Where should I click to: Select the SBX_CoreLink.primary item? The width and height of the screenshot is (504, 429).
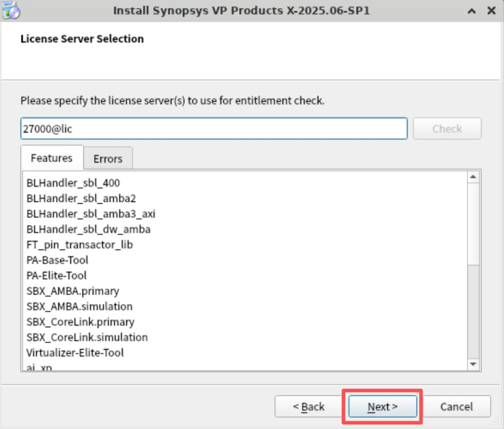coord(81,322)
